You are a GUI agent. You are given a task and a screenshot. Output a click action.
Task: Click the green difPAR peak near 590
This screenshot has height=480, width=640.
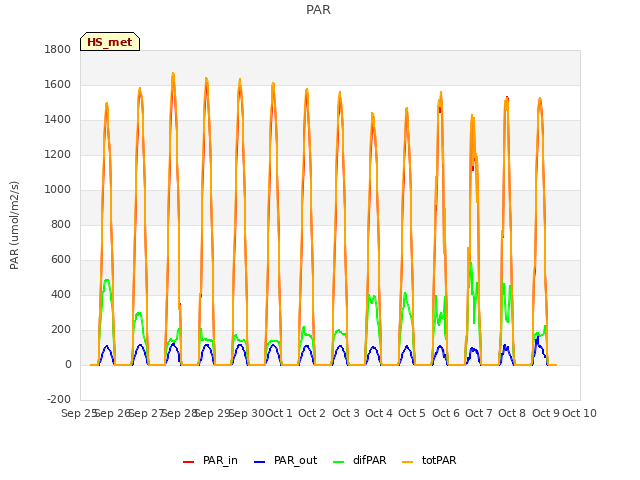471,263
